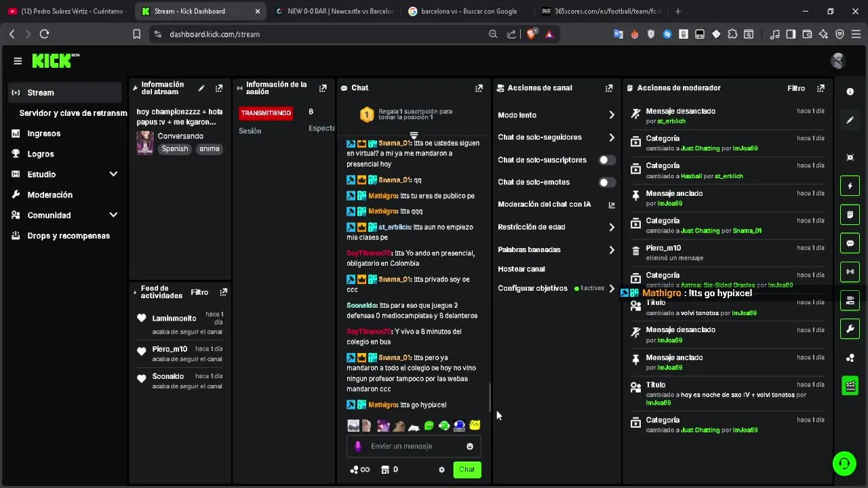The height and width of the screenshot is (488, 868).
Task: Pop out the Chat panel
Action: [479, 88]
